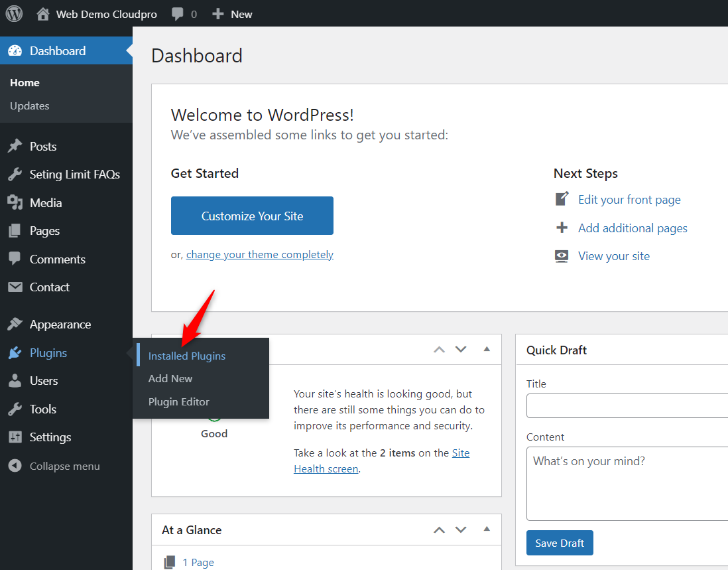Select the Posts pin icon in the sidebar
This screenshot has height=570, width=728.
(x=15, y=145)
